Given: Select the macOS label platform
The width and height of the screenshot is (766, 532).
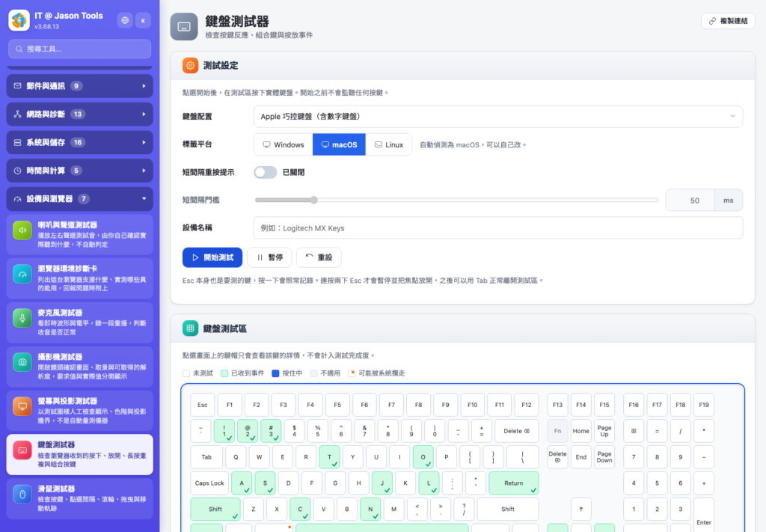Looking at the screenshot, I should pos(339,144).
